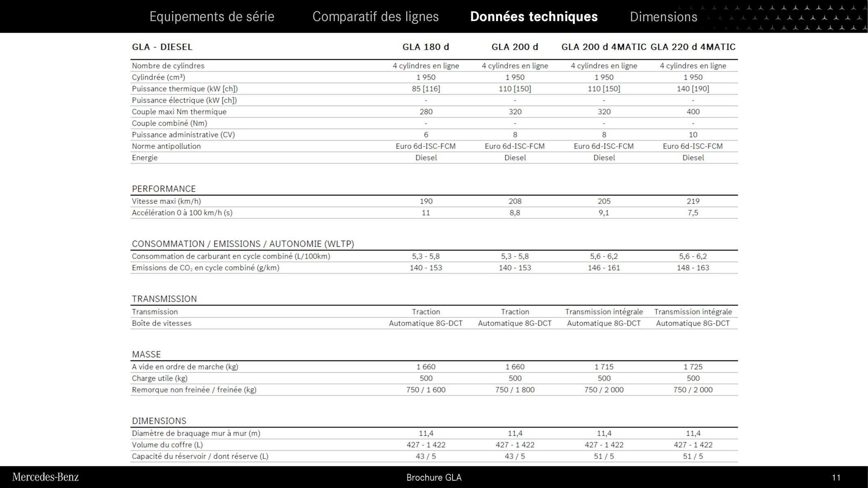Select the Norme antipollution row label
This screenshot has height=488, width=868.
click(166, 146)
